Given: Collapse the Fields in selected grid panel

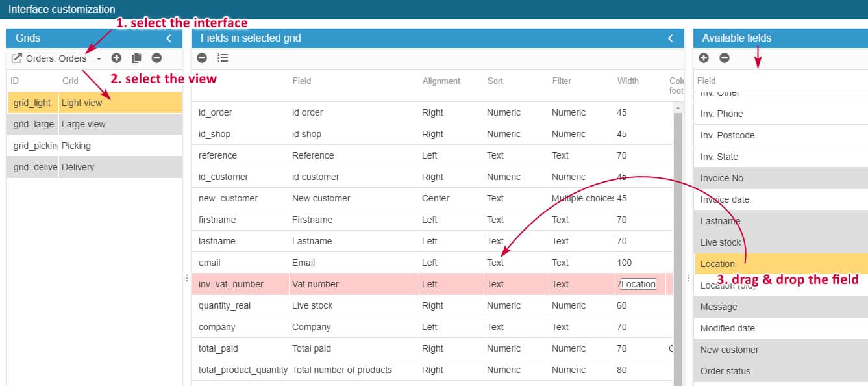Looking at the screenshot, I should click(x=671, y=38).
